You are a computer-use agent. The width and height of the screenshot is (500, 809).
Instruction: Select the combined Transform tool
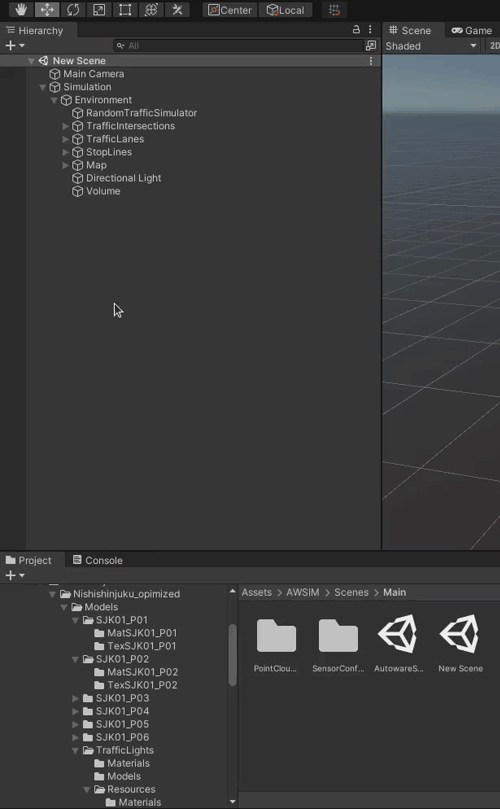[x=151, y=9]
